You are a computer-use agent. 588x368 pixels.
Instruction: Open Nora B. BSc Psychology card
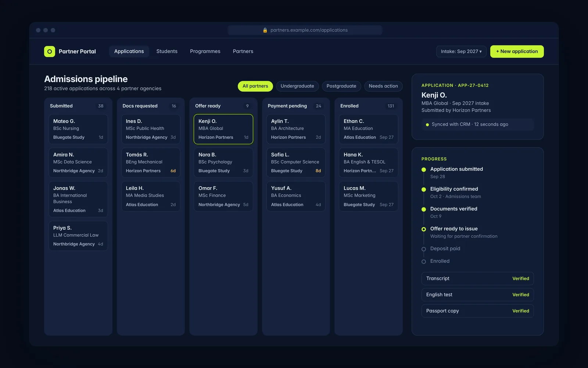pyautogui.click(x=223, y=163)
